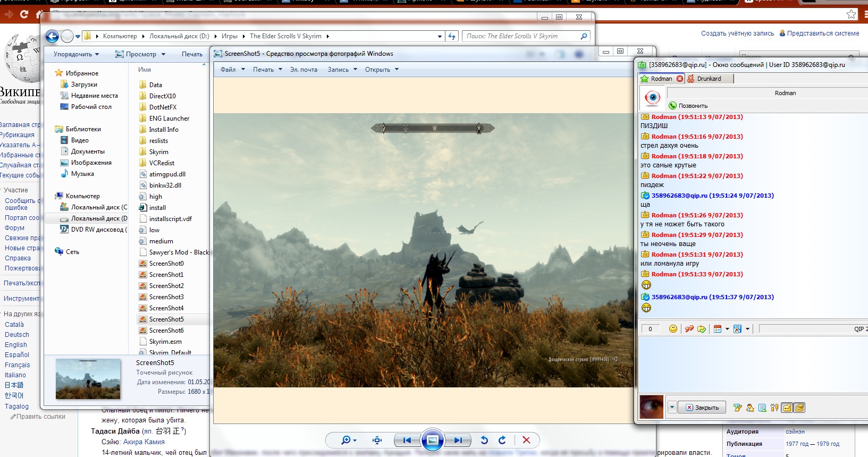This screenshot has width=868, height=457.
Task: Open Открыть menu in photo viewer
Action: [382, 70]
